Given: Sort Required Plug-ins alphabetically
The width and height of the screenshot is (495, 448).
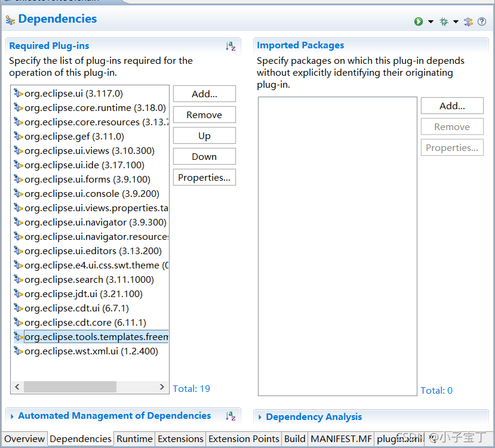Looking at the screenshot, I should click(x=230, y=46).
